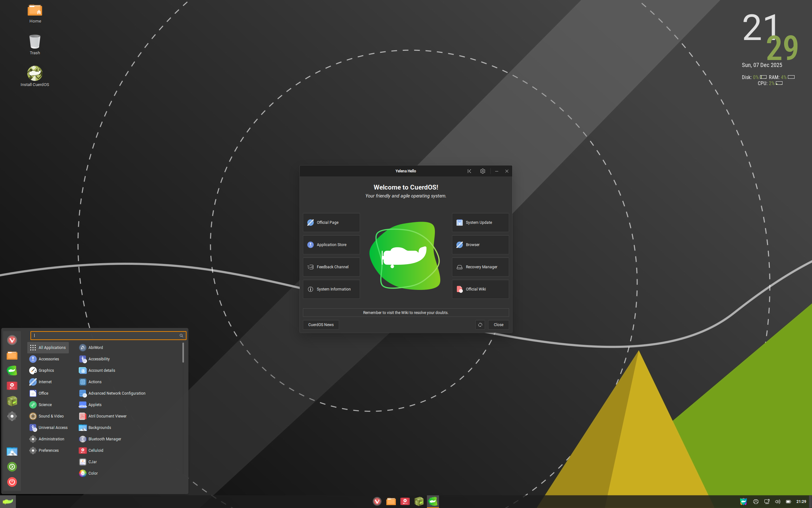Viewport: 812px width, 508px height.
Task: Click the network tray icon
Action: [767, 502]
